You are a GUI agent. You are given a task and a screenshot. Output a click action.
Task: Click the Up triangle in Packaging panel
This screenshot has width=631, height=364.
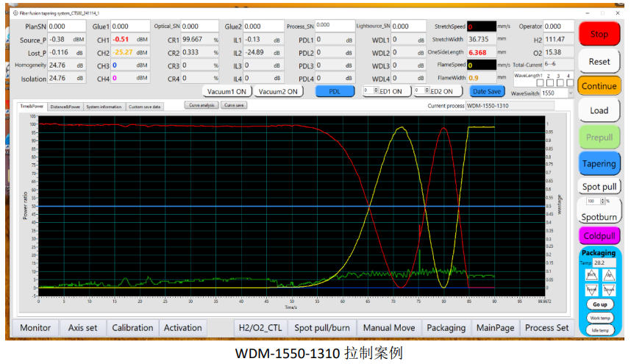click(609, 274)
